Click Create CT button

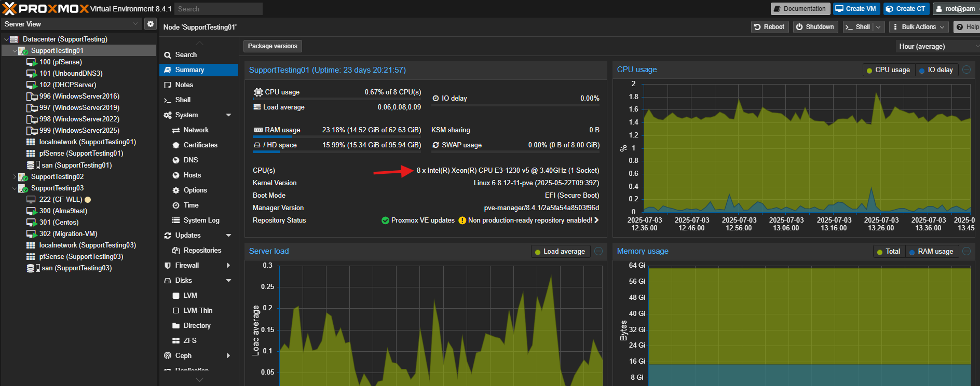click(906, 9)
